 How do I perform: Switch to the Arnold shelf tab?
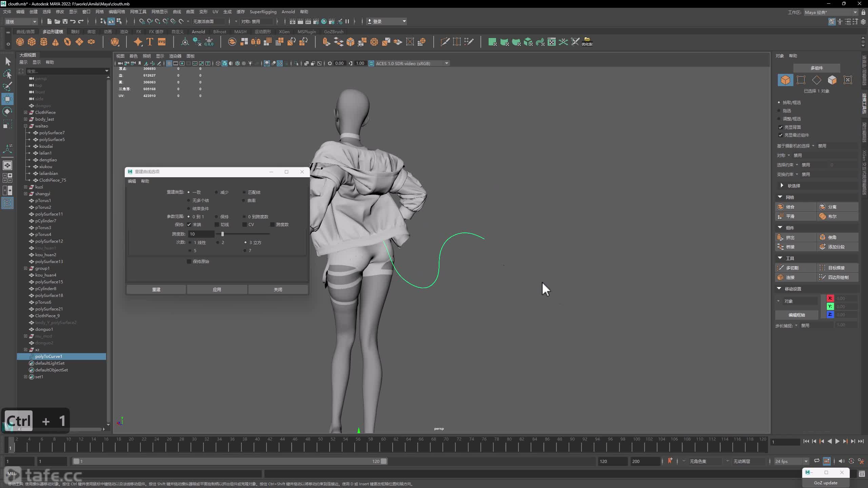pyautogui.click(x=198, y=32)
